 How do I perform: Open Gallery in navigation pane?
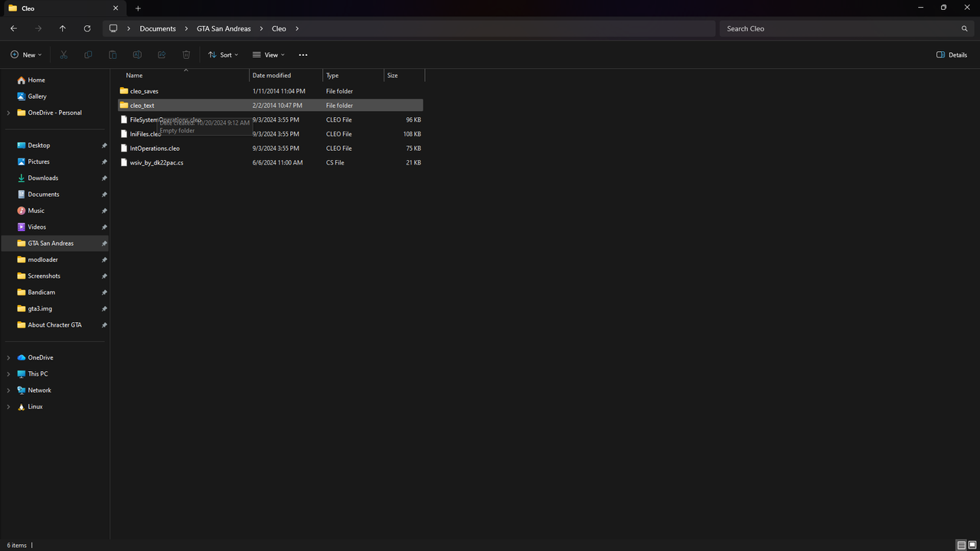37,96
